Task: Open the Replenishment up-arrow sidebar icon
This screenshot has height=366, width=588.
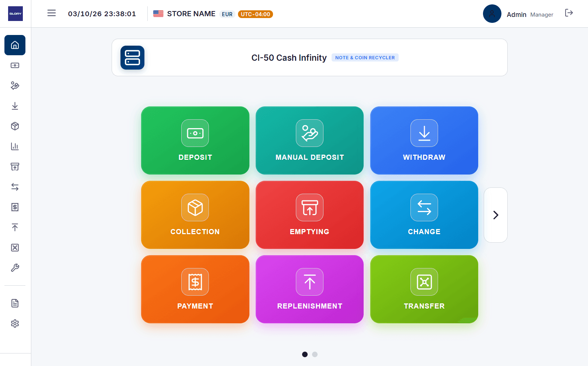Action: click(x=15, y=228)
